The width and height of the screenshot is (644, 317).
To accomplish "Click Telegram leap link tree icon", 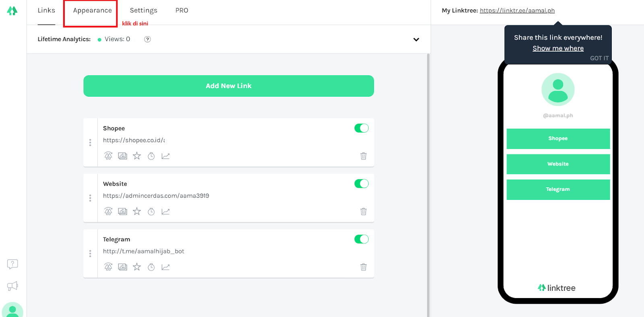I will coord(108,267).
